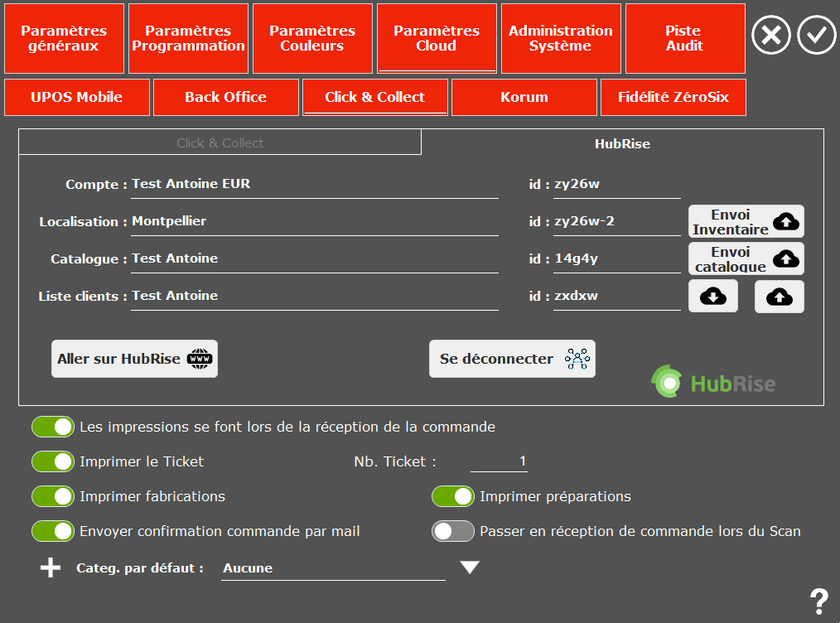Send inventory with Envoi Inventaire button
Image resolution: width=840 pixels, height=623 pixels.
[746, 221]
